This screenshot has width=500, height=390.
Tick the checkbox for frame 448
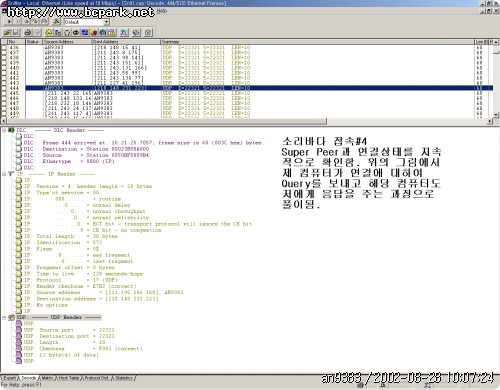[4, 108]
